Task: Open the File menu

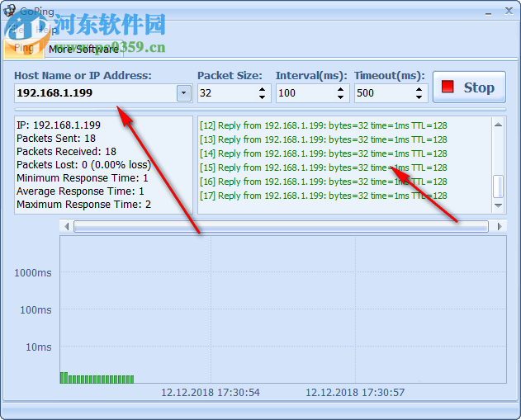Action: pos(17,30)
